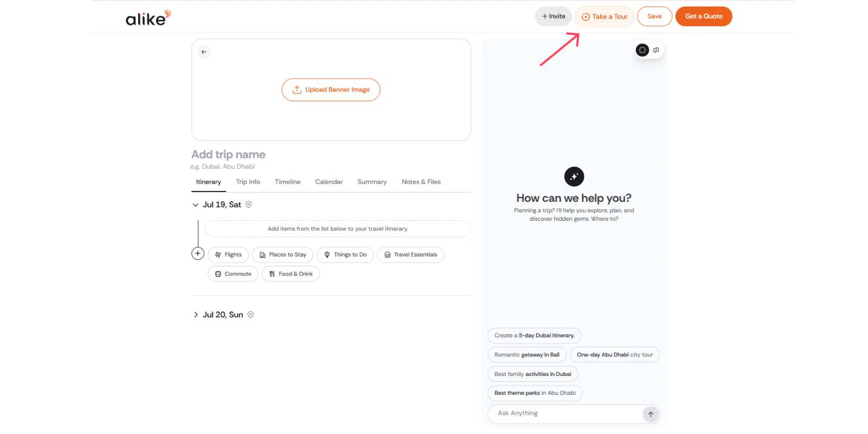
Task: Switch to the map view icon
Action: coord(656,50)
